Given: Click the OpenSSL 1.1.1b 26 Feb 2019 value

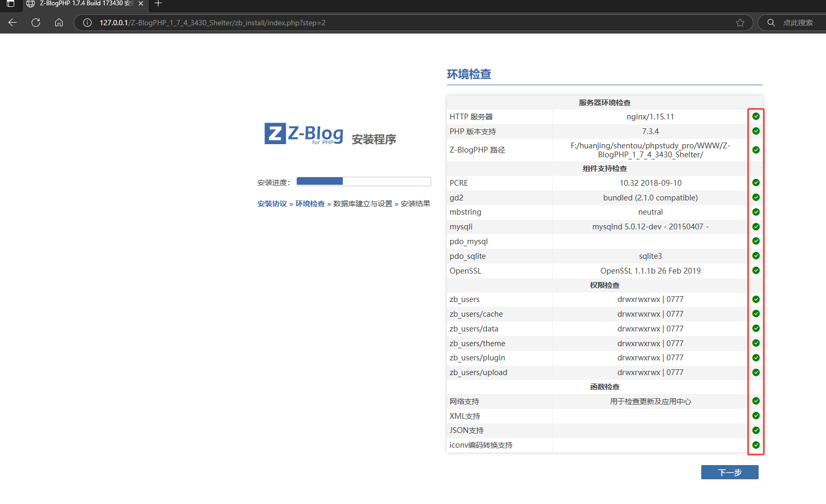Looking at the screenshot, I should [x=650, y=271].
